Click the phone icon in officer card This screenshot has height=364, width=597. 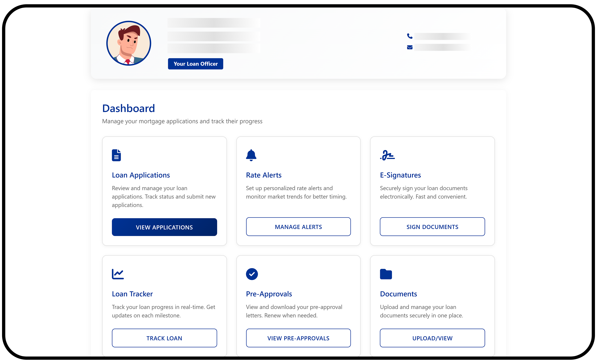click(x=409, y=36)
